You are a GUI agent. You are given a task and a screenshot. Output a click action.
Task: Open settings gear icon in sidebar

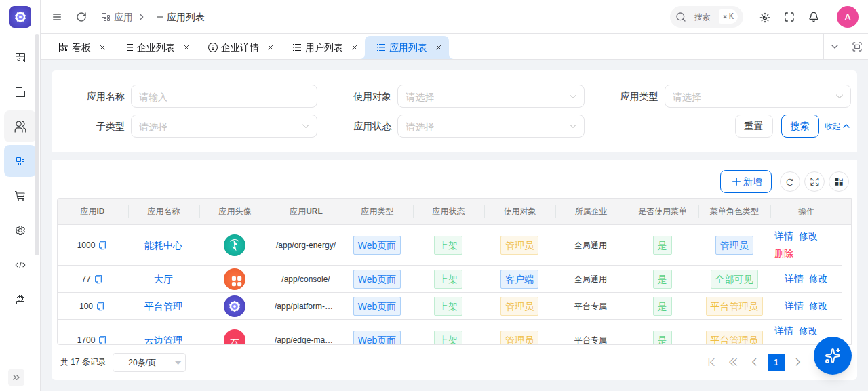(x=20, y=230)
